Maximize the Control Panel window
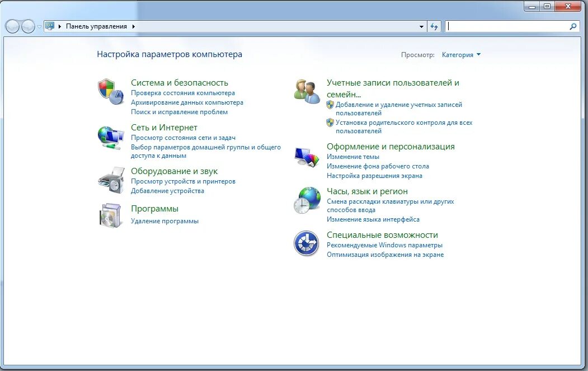588x371 pixels. coord(547,6)
